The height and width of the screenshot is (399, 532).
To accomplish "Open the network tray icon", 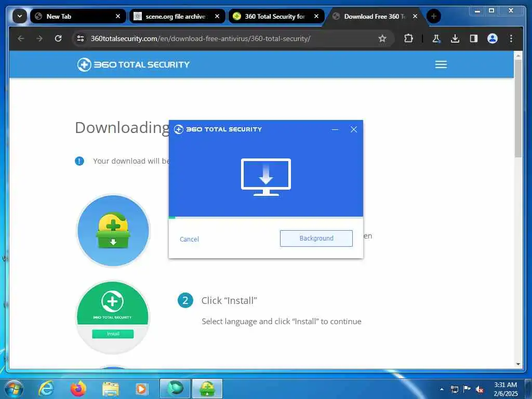I will pyautogui.click(x=454, y=389).
